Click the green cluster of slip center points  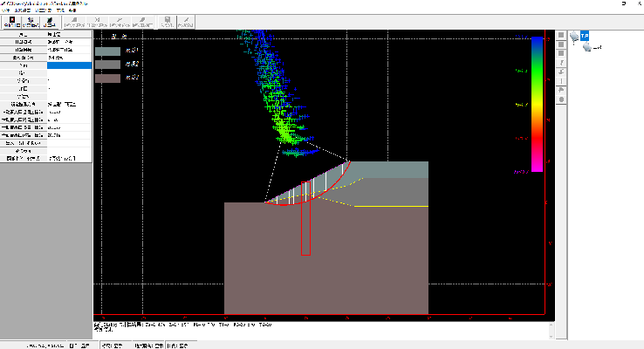(285, 132)
